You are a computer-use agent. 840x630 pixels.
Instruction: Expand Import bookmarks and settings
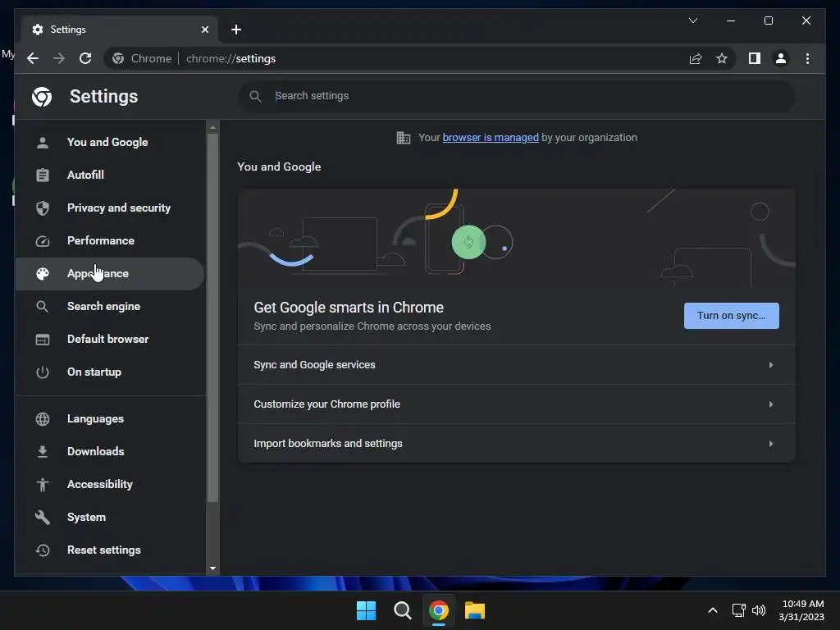tap(517, 444)
